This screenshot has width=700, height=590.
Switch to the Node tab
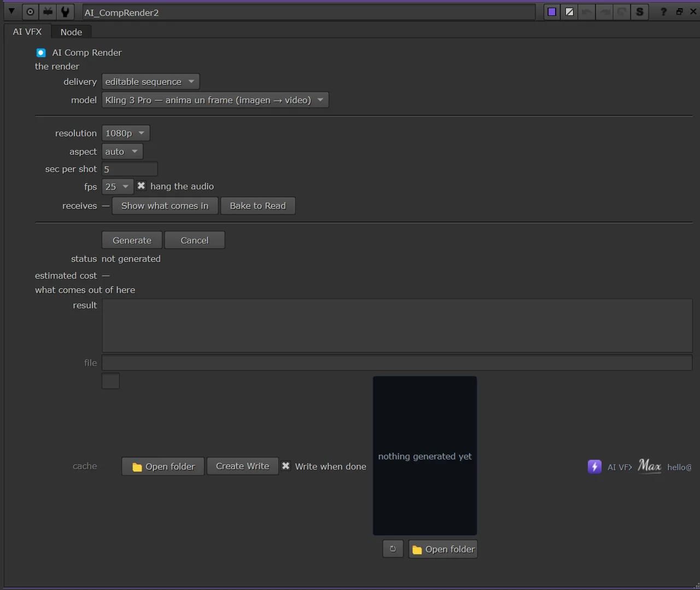pyautogui.click(x=71, y=32)
